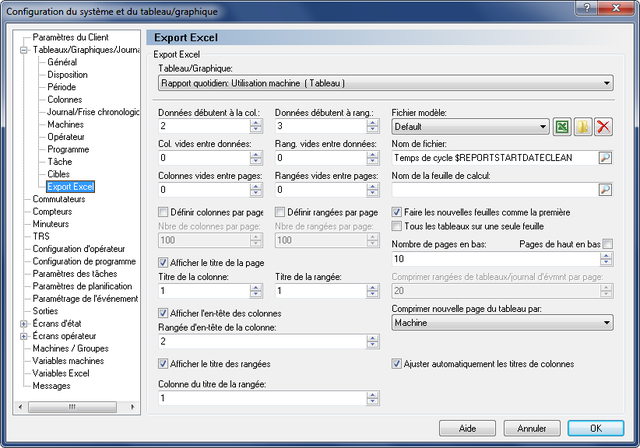Open the help question mark in title bar

587,8
